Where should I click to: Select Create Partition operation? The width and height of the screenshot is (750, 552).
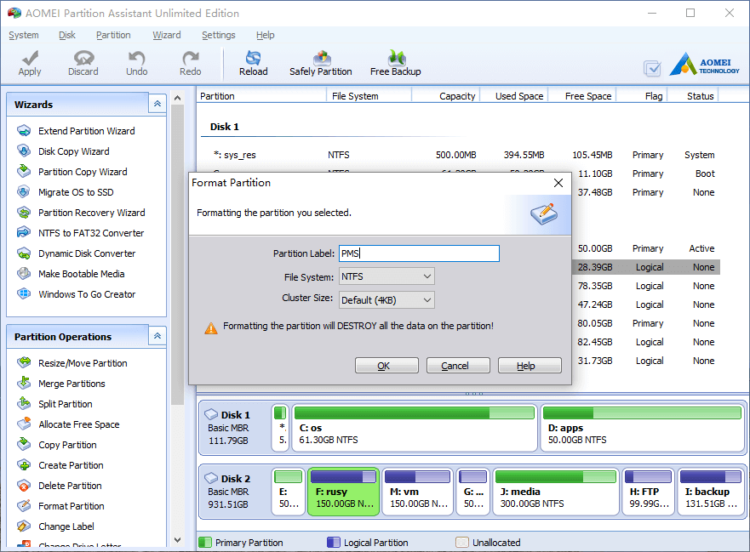point(71,465)
